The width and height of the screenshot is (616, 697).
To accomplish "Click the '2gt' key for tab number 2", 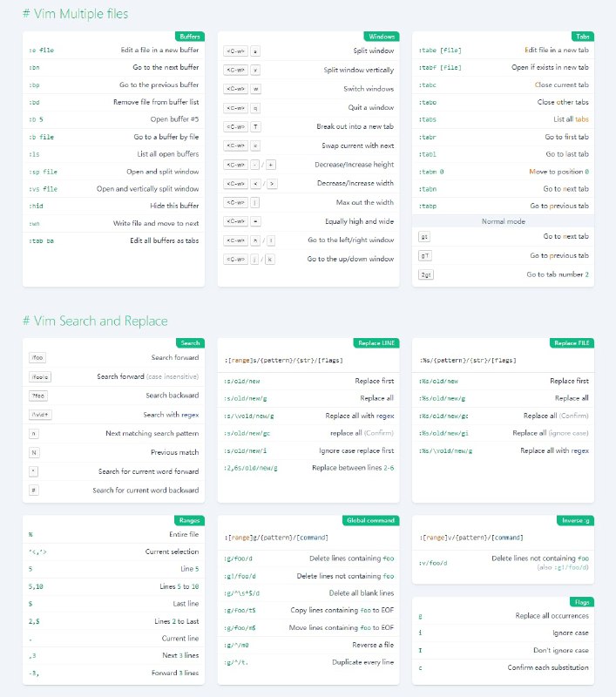I will tap(426, 274).
